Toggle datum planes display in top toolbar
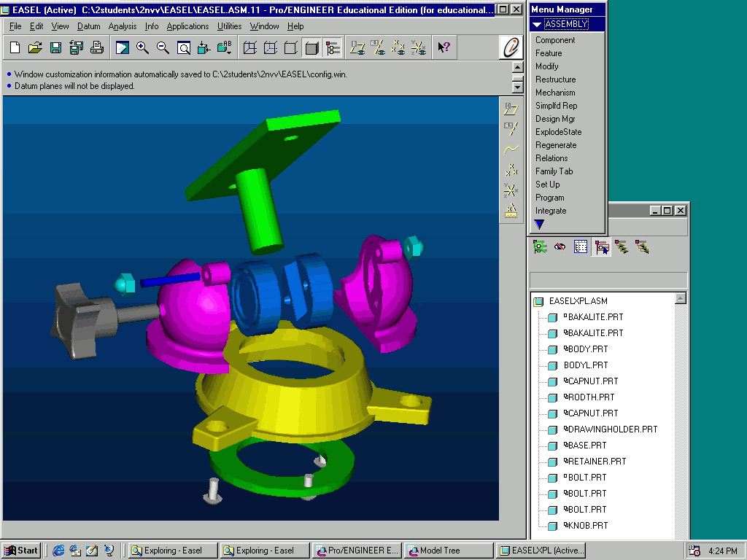Screen dimensions: 747x560 357,47
